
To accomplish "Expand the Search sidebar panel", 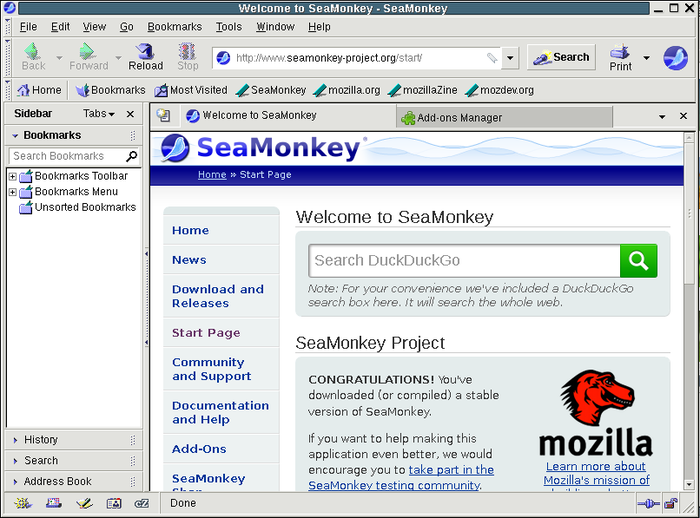I will pos(73,460).
